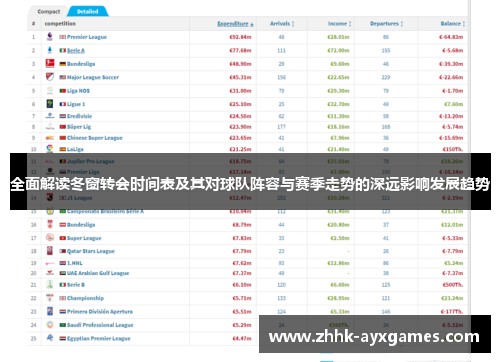Open the German Bundesliga link in row 3
Viewport: 500px width, 362px height.
pyautogui.click(x=81, y=64)
